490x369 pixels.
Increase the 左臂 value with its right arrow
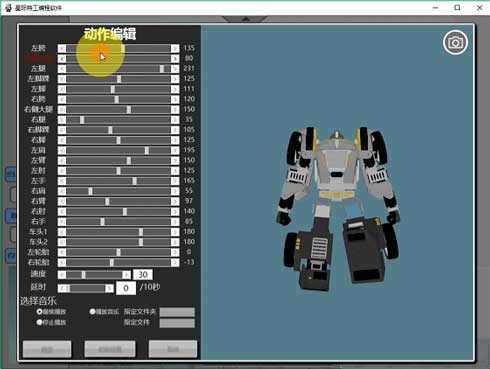point(175,161)
